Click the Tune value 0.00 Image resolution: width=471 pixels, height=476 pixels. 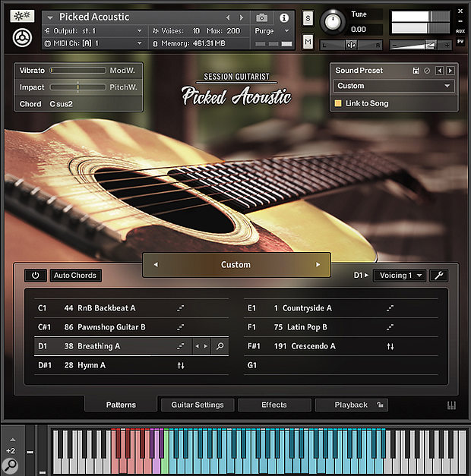[359, 30]
